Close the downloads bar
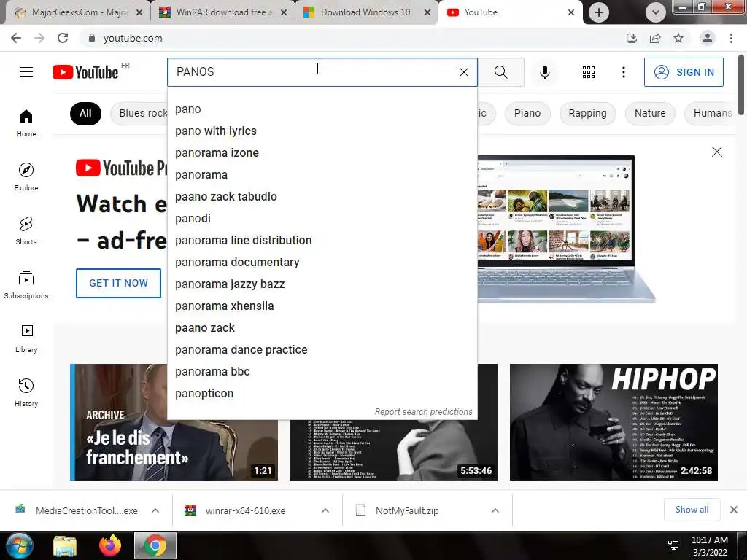Screen dimensions: 747x560 pyautogui.click(x=734, y=510)
